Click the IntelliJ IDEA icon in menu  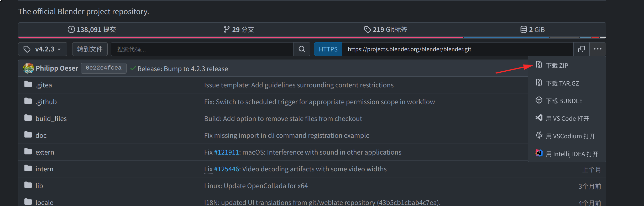tap(539, 153)
